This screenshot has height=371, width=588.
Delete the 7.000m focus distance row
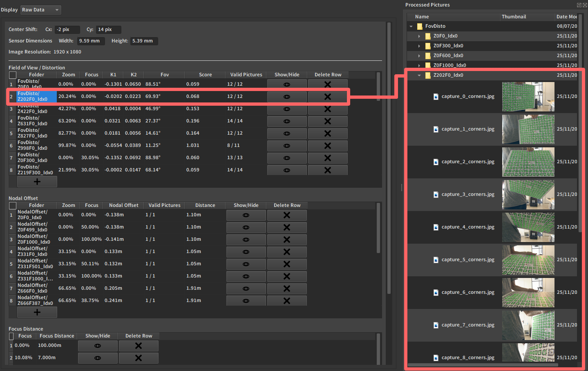139,358
